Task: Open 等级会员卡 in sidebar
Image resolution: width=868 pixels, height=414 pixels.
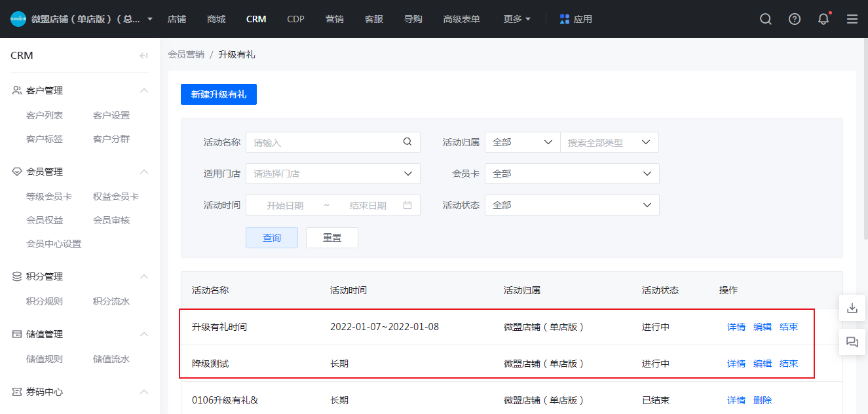Action: (49, 197)
